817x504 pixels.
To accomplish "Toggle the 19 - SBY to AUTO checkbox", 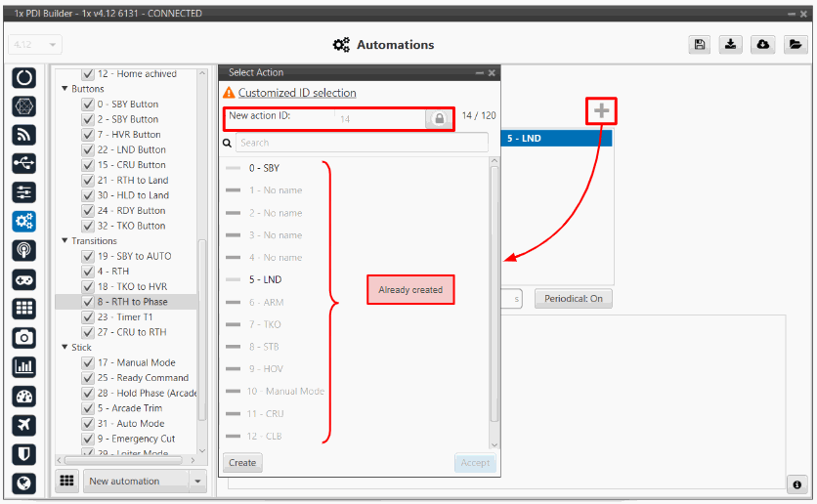I will [88, 256].
